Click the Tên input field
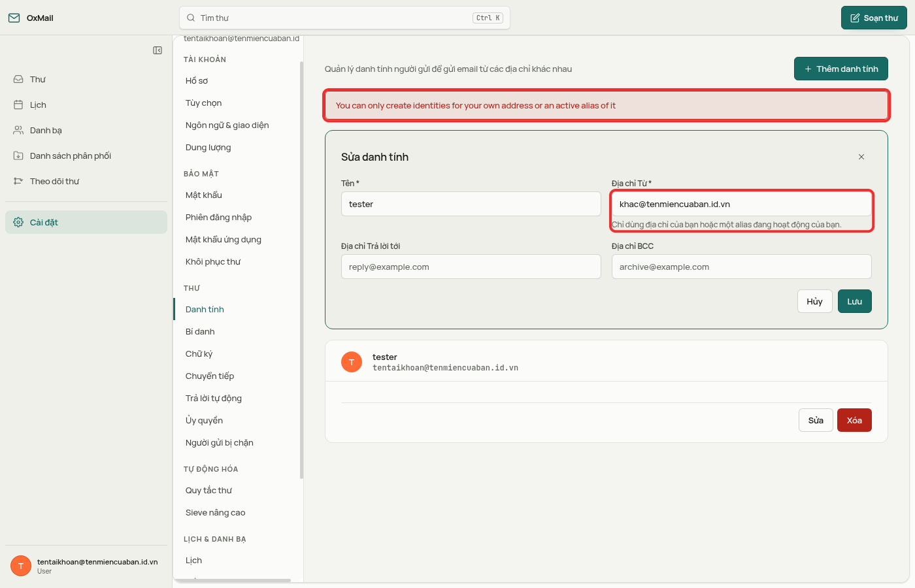The image size is (915, 588). [x=471, y=204]
